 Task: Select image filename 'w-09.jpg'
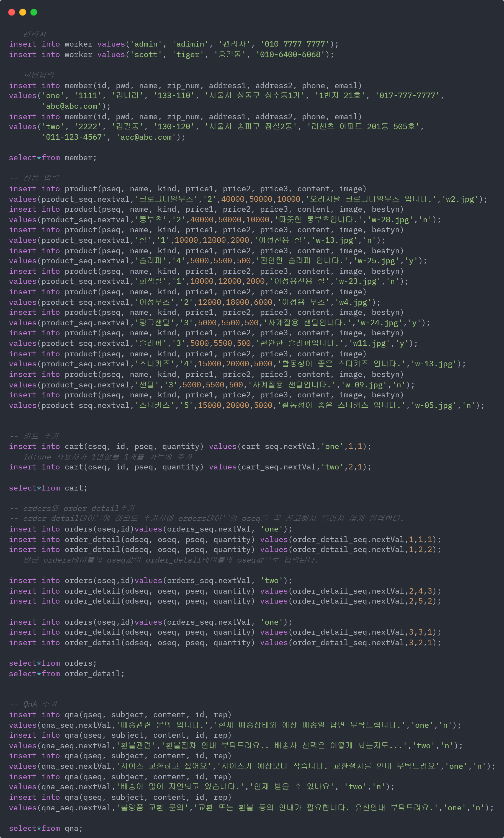(364, 385)
